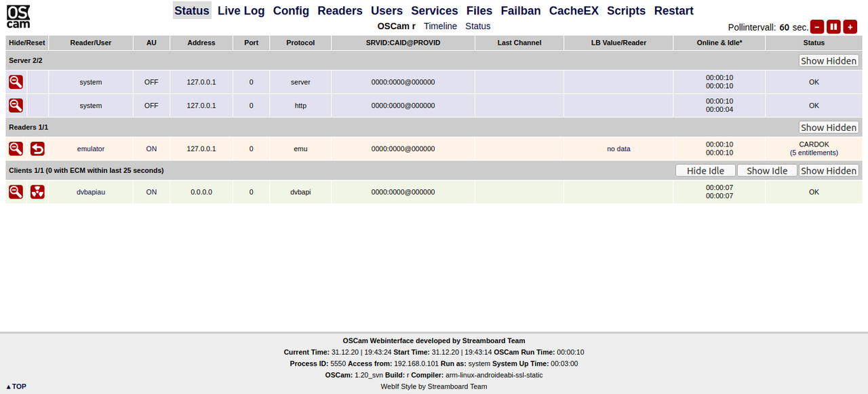The width and height of the screenshot is (868, 394).
Task: Open the Status menu
Action: pos(192,11)
